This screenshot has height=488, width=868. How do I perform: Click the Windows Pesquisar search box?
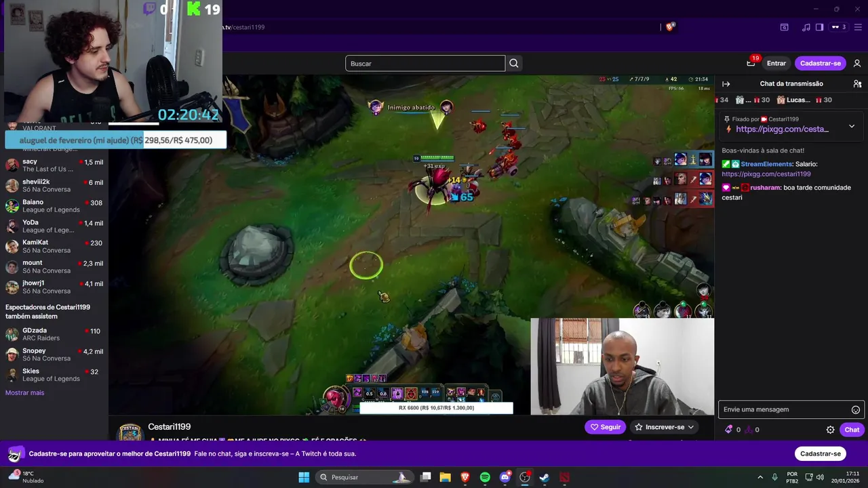(x=364, y=477)
